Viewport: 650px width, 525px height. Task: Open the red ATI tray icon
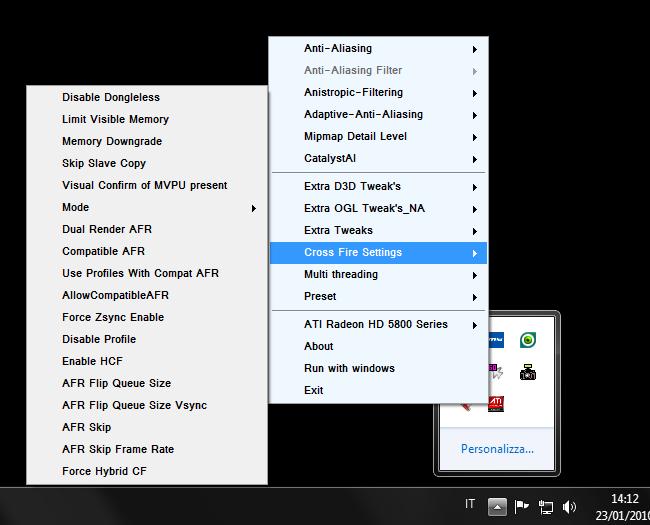pyautogui.click(x=496, y=404)
